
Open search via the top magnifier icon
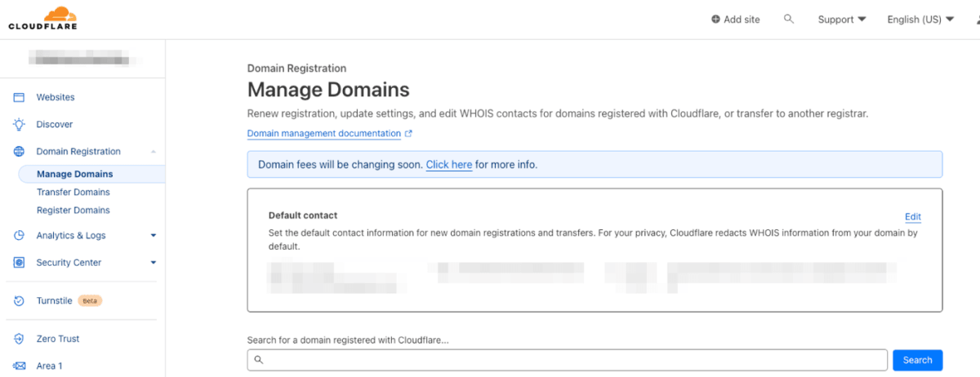pos(788,19)
